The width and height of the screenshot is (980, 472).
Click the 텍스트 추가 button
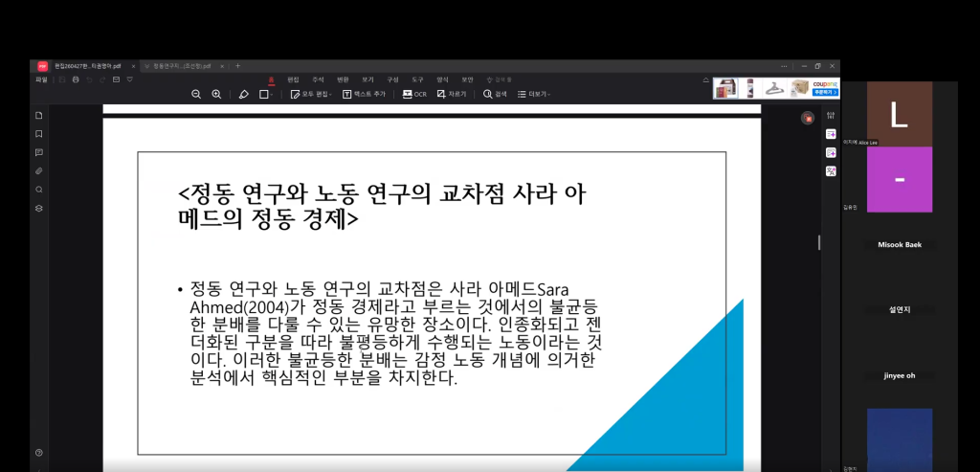coord(364,95)
